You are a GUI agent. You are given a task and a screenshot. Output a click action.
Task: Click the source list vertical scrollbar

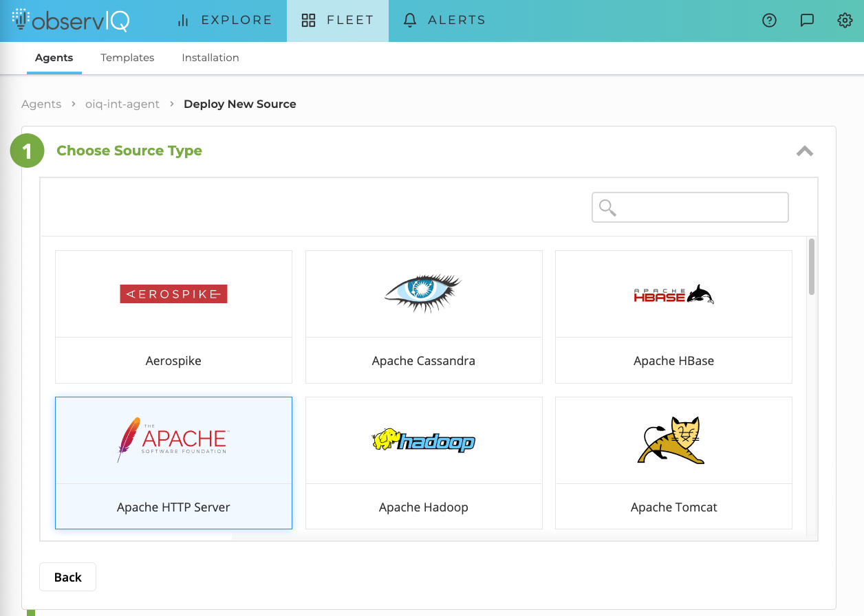pos(812,267)
